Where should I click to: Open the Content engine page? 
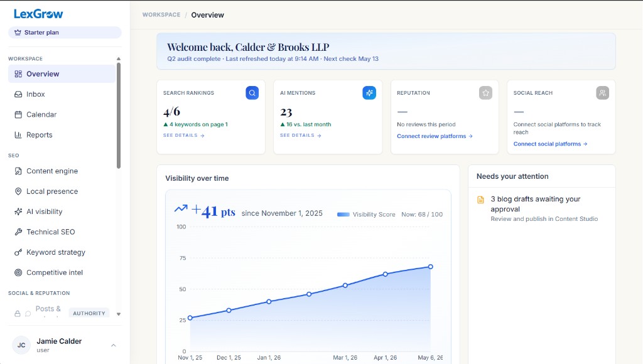62,171
